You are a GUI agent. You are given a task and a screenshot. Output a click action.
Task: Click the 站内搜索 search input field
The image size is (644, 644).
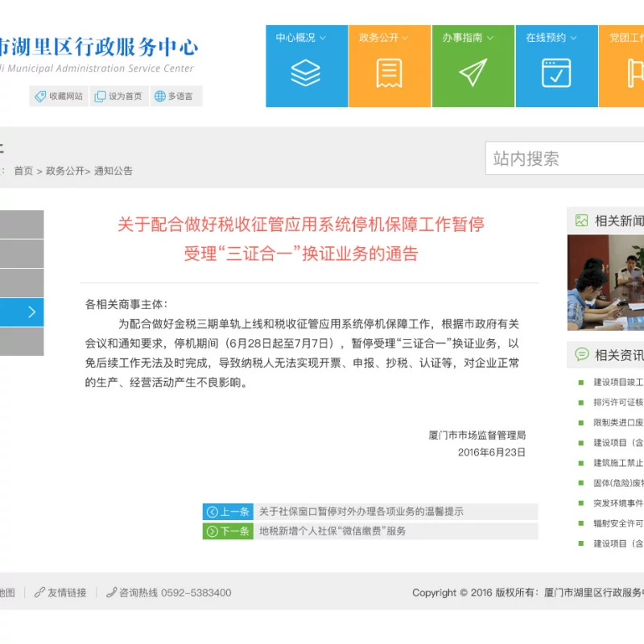click(563, 159)
